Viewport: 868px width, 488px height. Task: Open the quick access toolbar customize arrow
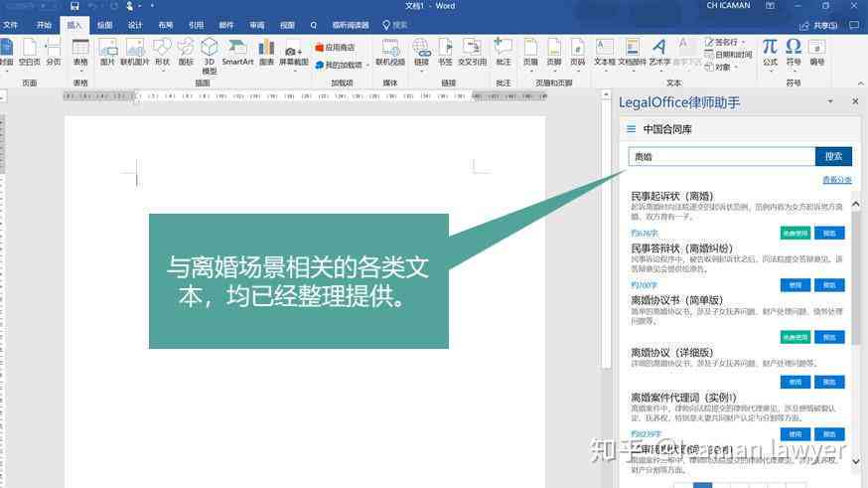coord(152,6)
